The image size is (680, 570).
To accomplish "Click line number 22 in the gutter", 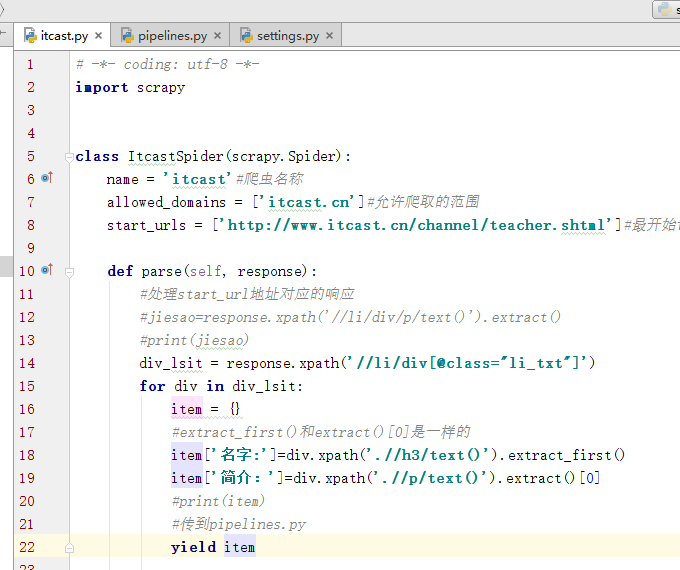I will (x=26, y=547).
